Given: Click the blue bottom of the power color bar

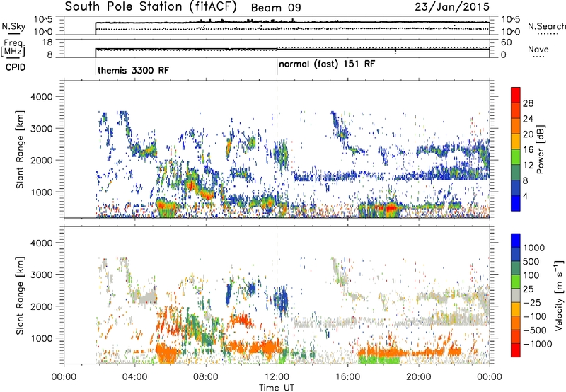Looking at the screenshot, I should click(516, 204).
